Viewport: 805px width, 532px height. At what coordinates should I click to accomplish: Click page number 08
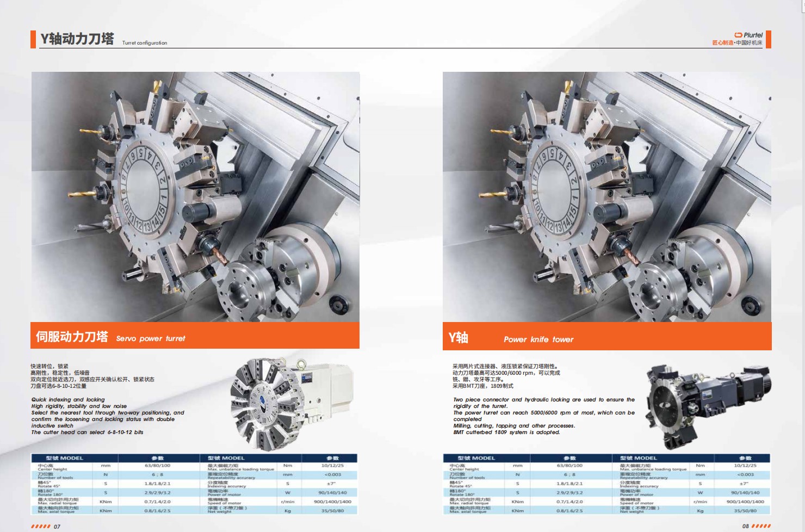pos(746,526)
